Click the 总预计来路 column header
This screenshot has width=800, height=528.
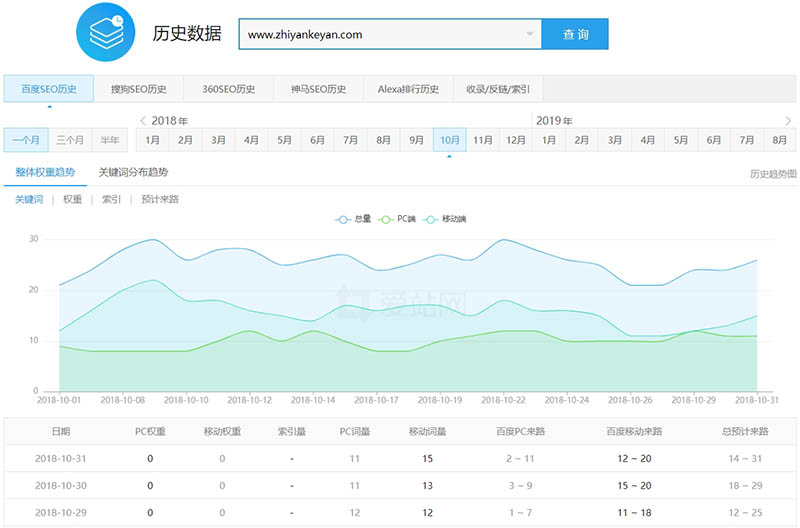pyautogui.click(x=745, y=431)
